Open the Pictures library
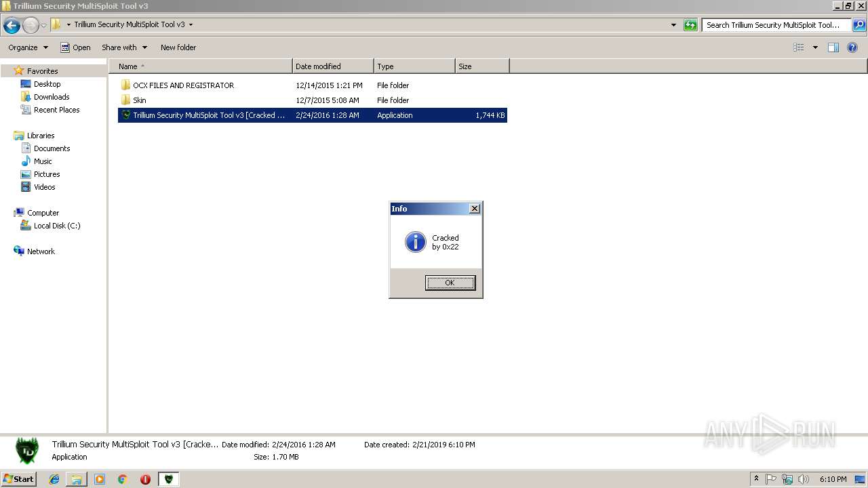 [47, 174]
